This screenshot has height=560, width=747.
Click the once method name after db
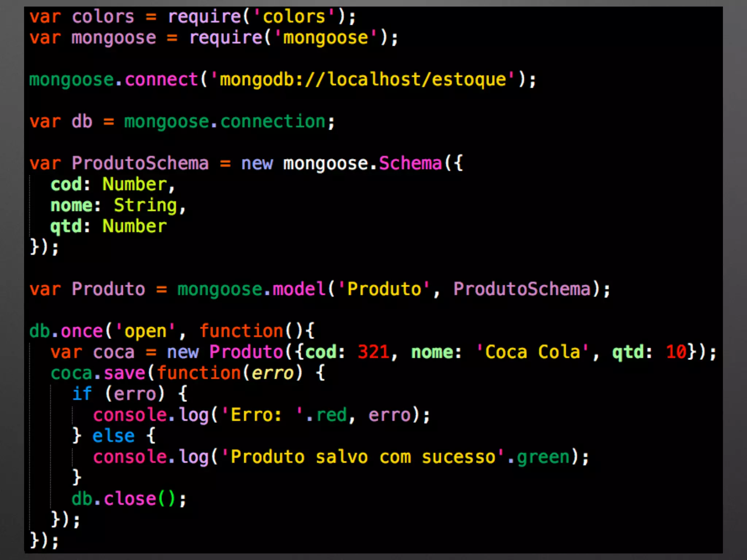(x=82, y=331)
